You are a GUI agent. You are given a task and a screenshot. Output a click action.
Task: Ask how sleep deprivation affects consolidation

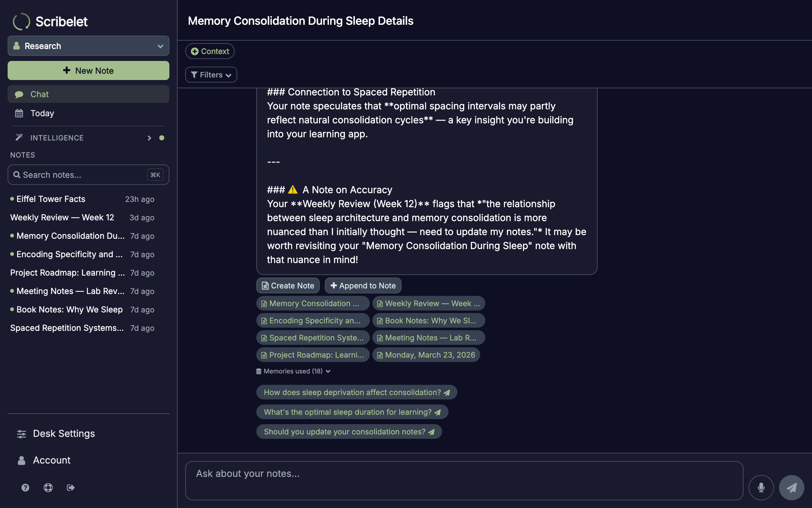pyautogui.click(x=357, y=392)
